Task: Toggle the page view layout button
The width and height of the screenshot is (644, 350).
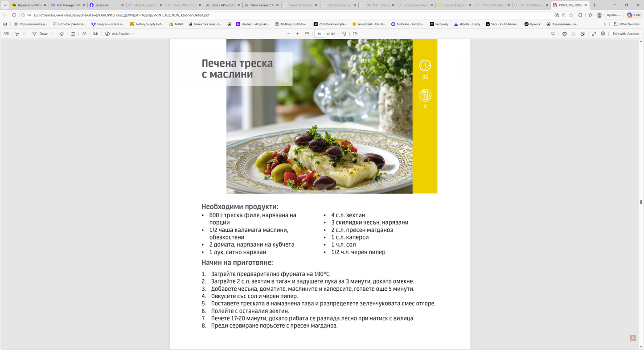Action: [x=355, y=34]
